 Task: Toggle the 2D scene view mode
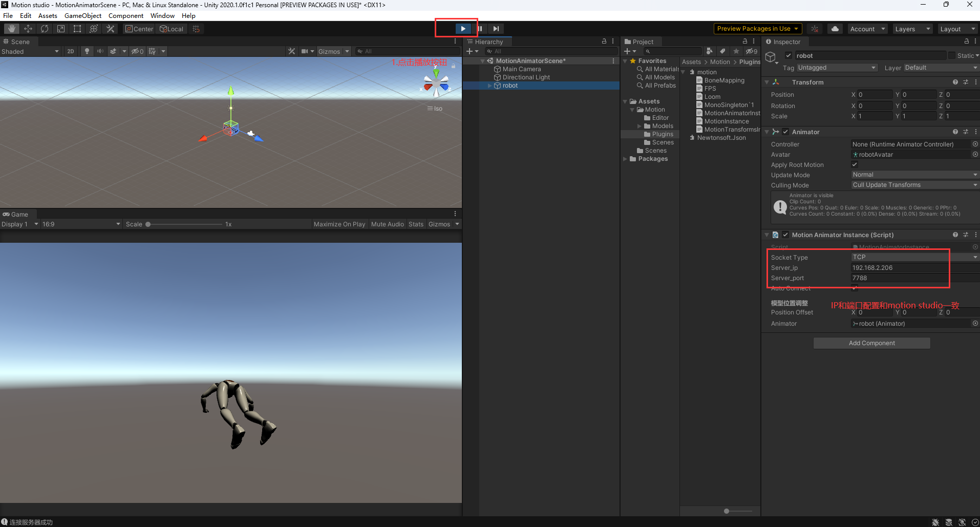[x=71, y=51]
